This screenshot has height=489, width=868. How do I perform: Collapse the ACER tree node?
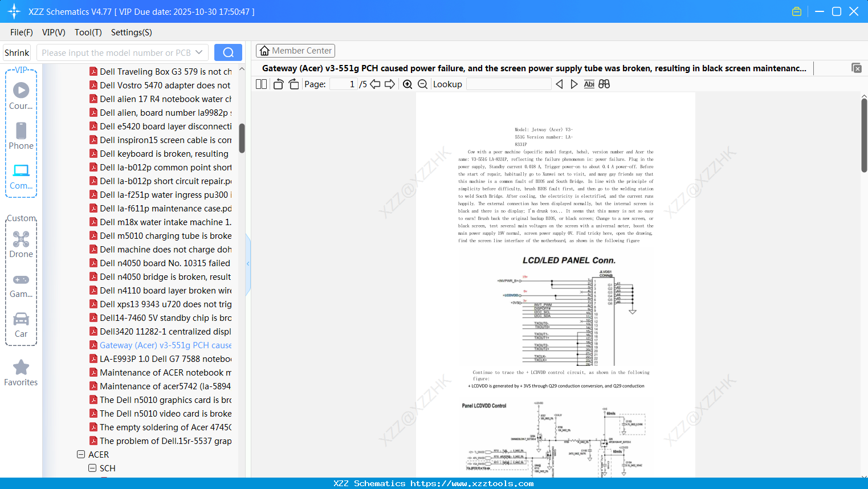(x=81, y=454)
